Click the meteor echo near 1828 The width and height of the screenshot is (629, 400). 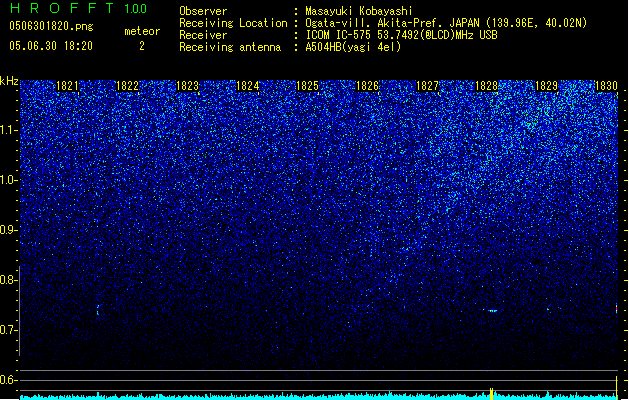click(x=493, y=311)
